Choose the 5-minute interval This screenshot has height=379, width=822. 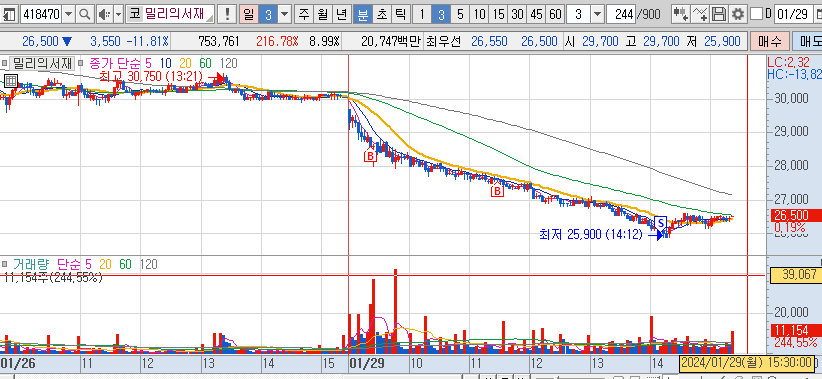pyautogui.click(x=460, y=14)
